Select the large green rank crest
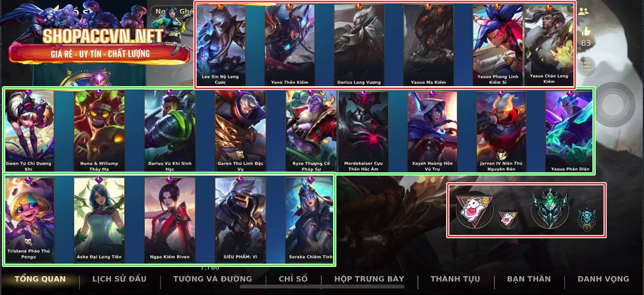The image size is (644, 295). [x=550, y=210]
